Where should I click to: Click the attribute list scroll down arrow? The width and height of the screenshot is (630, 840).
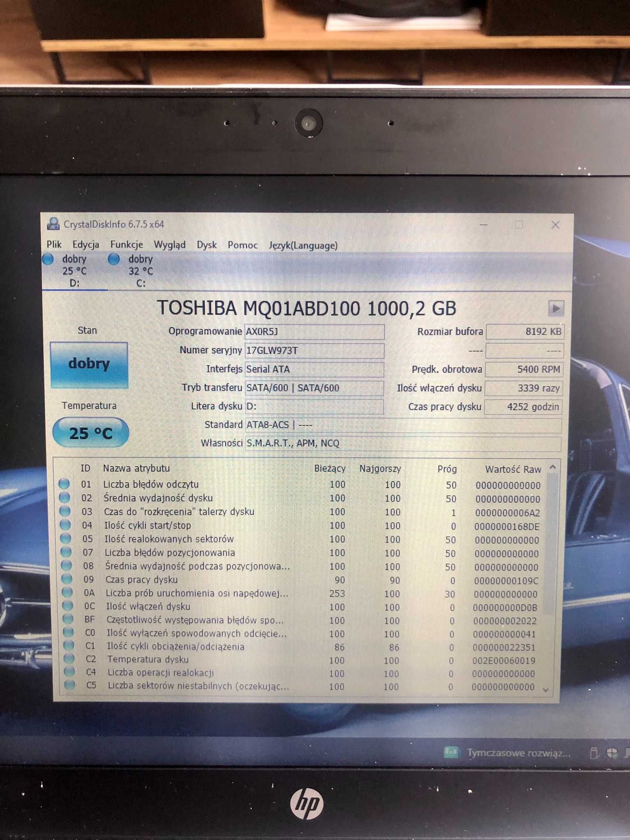tap(546, 690)
